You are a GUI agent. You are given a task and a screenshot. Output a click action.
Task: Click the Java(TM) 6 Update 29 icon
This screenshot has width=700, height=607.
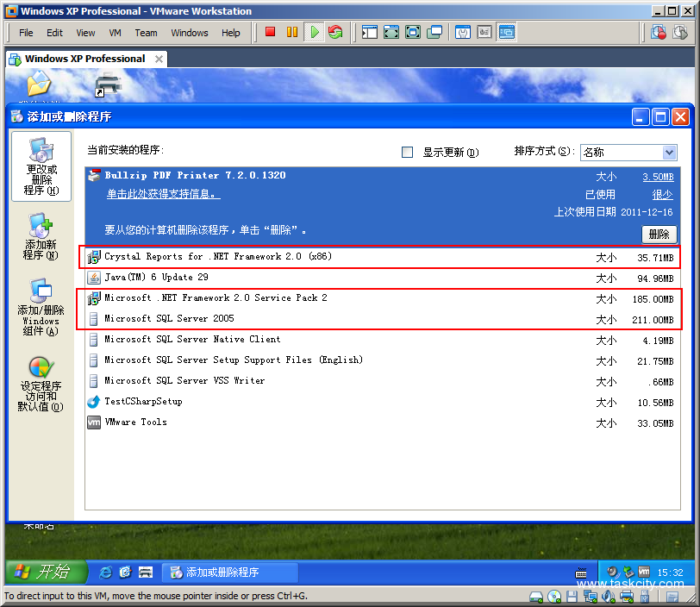coord(94,278)
